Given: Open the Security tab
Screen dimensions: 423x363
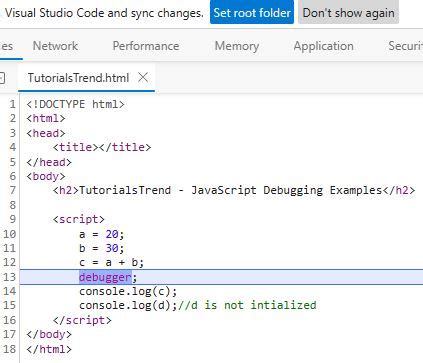Looking at the screenshot, I should (405, 46).
